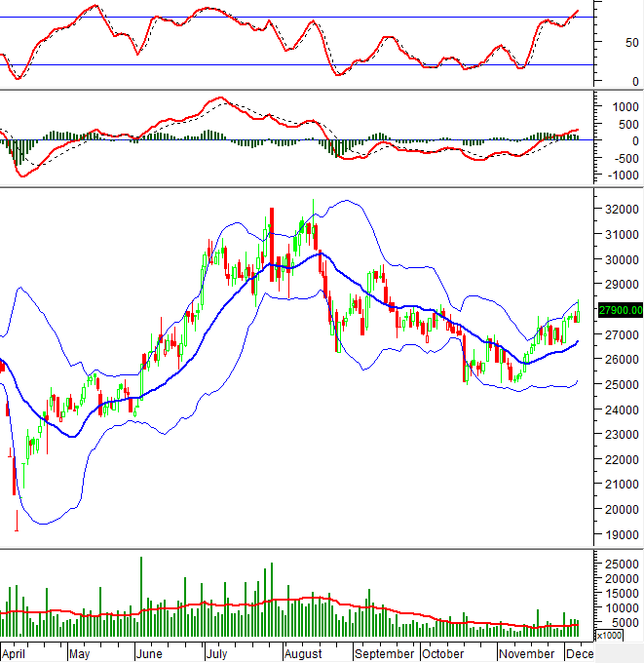This screenshot has height=663, width=644.
Task: Select the 24000 price axis label
Action: click(621, 409)
